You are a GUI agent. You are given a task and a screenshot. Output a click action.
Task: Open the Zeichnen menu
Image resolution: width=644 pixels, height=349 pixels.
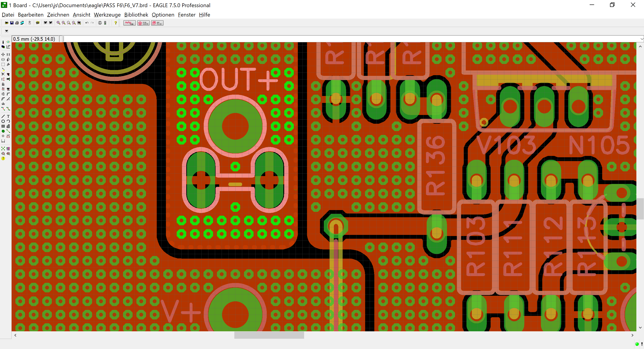point(58,15)
